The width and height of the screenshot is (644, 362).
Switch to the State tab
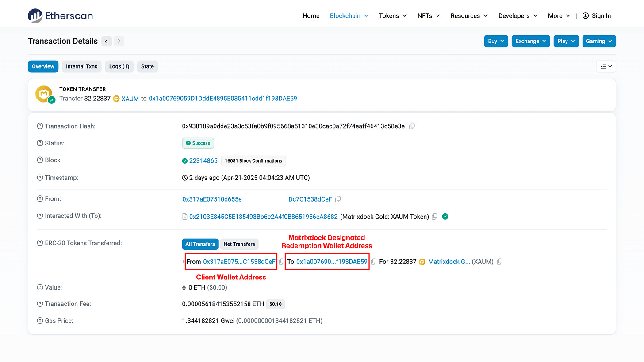click(x=147, y=66)
